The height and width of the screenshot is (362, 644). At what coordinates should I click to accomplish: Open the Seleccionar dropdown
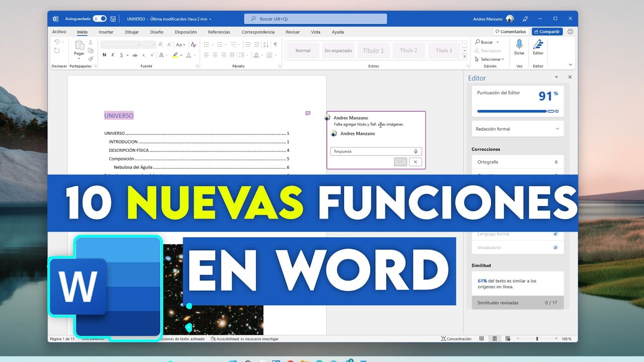tap(489, 59)
